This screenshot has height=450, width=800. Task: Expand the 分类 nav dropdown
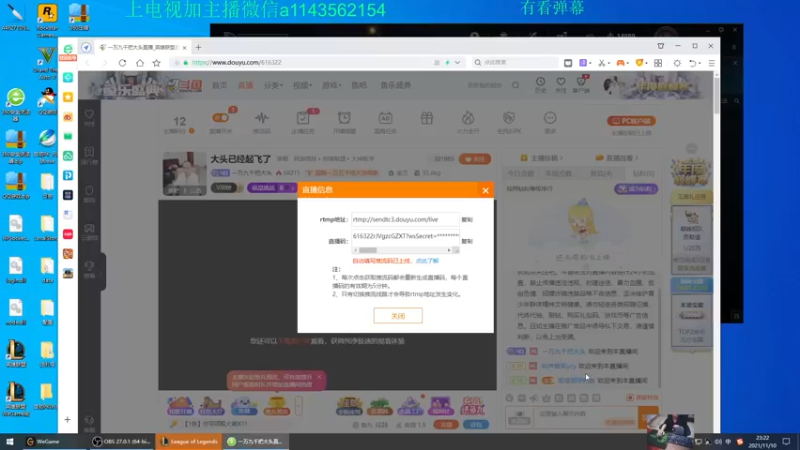[x=273, y=85]
